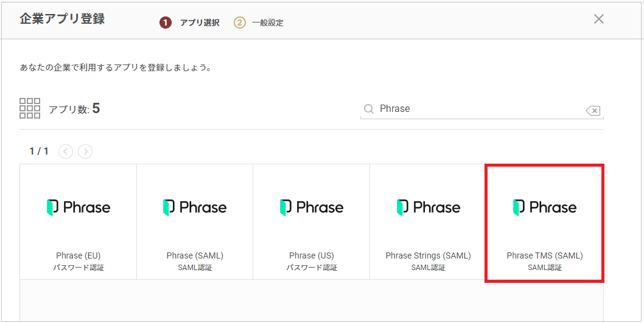Click the Phrase TMS (SAML) name text
Screen dimensions: 644x323
tap(545, 255)
